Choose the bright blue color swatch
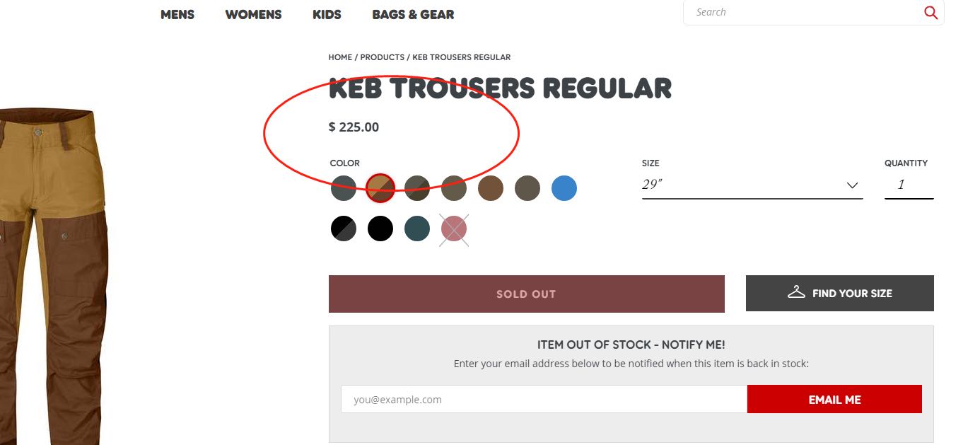 click(564, 188)
